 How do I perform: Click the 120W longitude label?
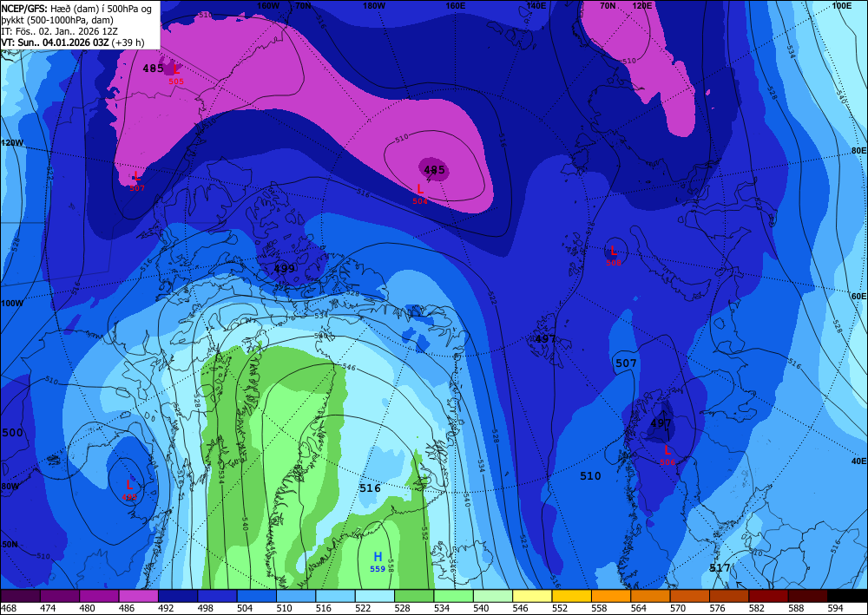coord(12,142)
